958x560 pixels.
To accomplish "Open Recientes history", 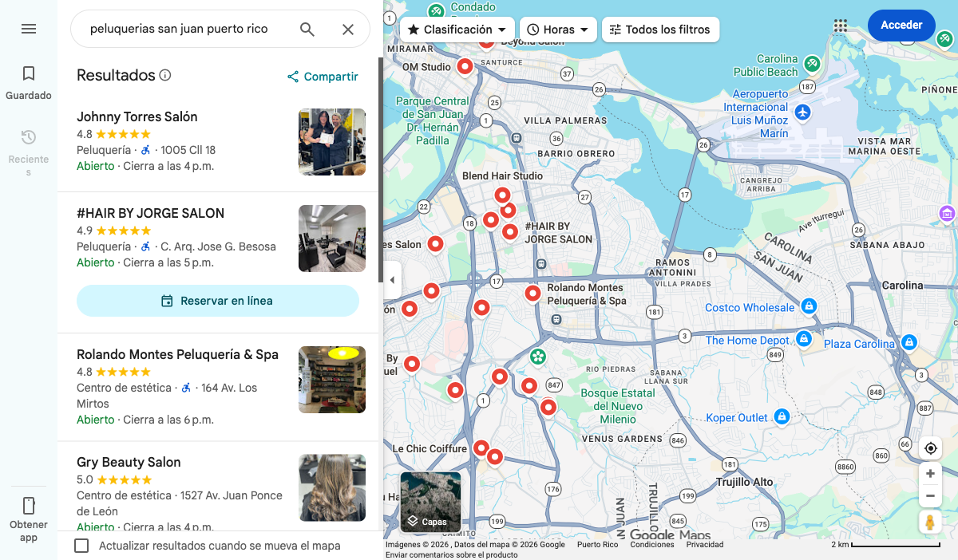I will [x=29, y=152].
